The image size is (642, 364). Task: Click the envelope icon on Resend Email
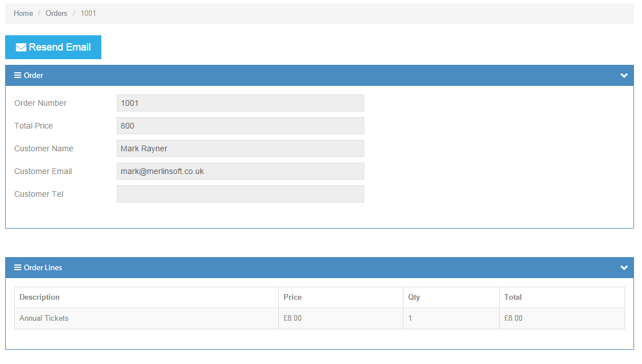point(21,47)
